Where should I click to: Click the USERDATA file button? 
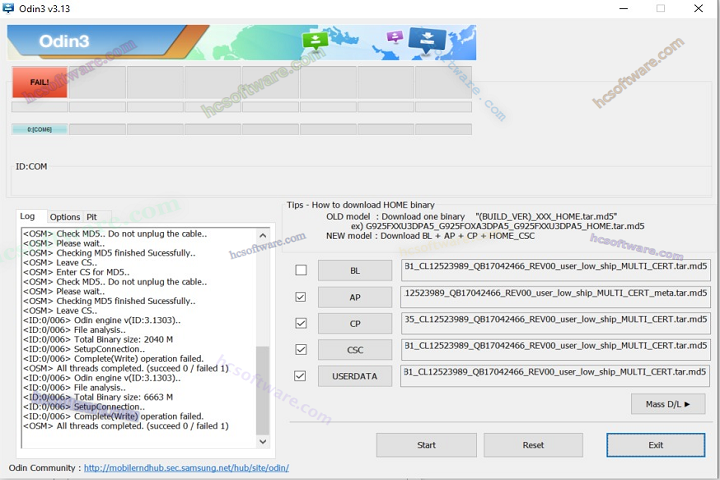pos(355,376)
